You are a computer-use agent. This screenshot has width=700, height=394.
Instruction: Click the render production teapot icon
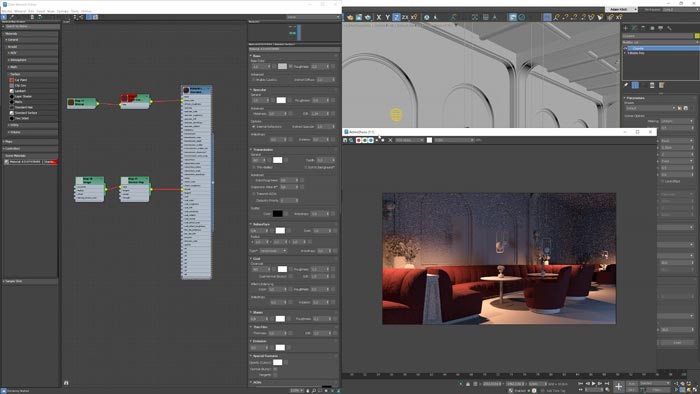coord(368,17)
